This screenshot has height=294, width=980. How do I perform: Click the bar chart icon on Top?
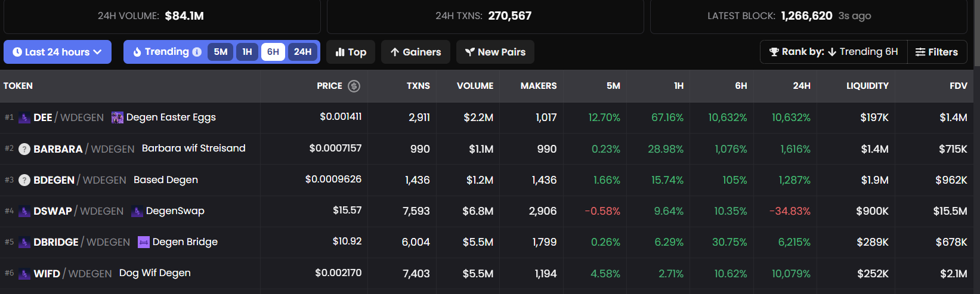pos(340,52)
